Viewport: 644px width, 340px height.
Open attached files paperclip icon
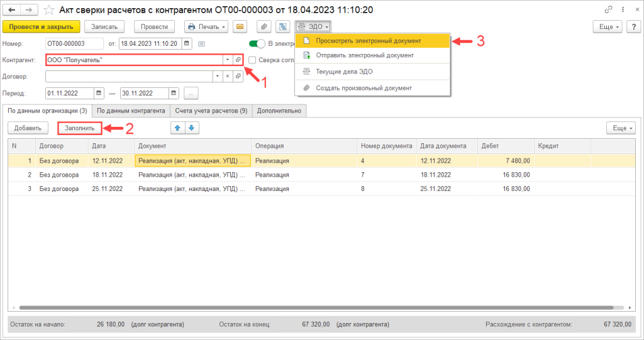pos(264,26)
